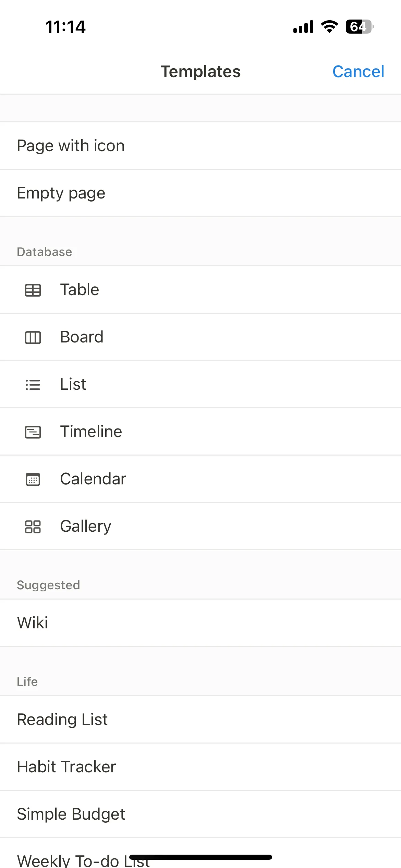Tap the Gallery squares icon
The height and width of the screenshot is (868, 401).
(33, 527)
